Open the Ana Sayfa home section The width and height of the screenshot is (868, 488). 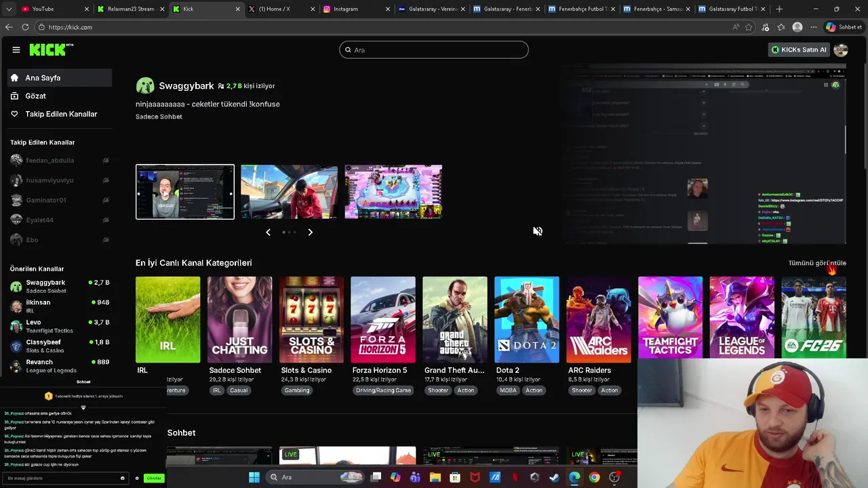pos(60,78)
